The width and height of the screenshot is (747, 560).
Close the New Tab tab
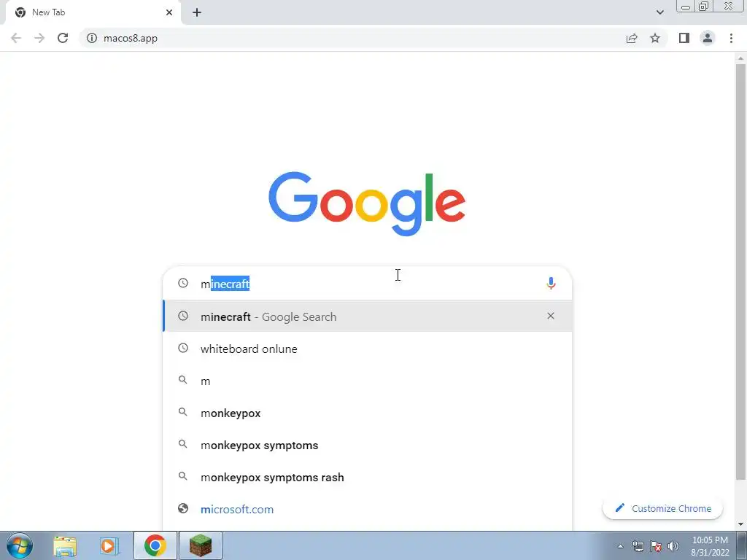tap(169, 12)
